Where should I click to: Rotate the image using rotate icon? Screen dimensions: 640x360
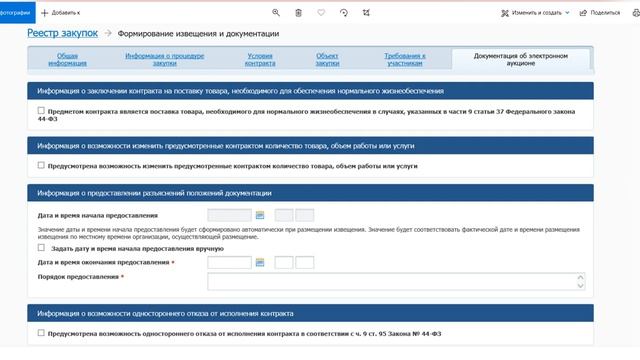344,13
